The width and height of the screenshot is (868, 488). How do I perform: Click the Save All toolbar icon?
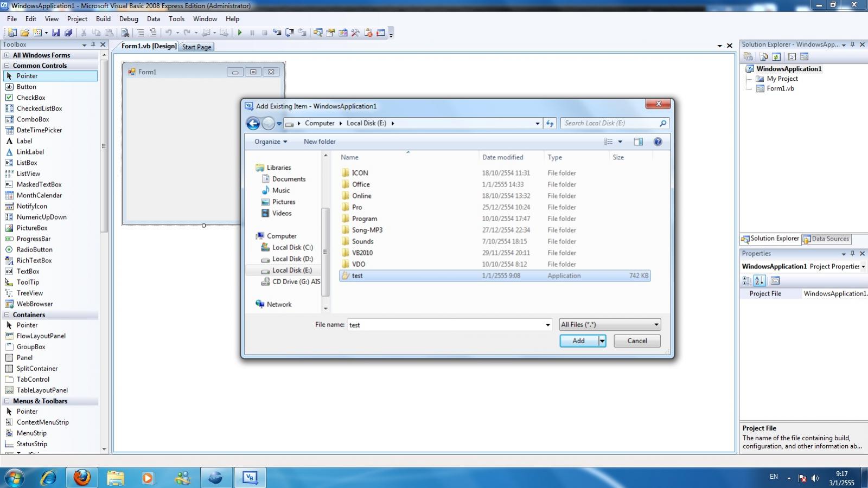(x=68, y=33)
